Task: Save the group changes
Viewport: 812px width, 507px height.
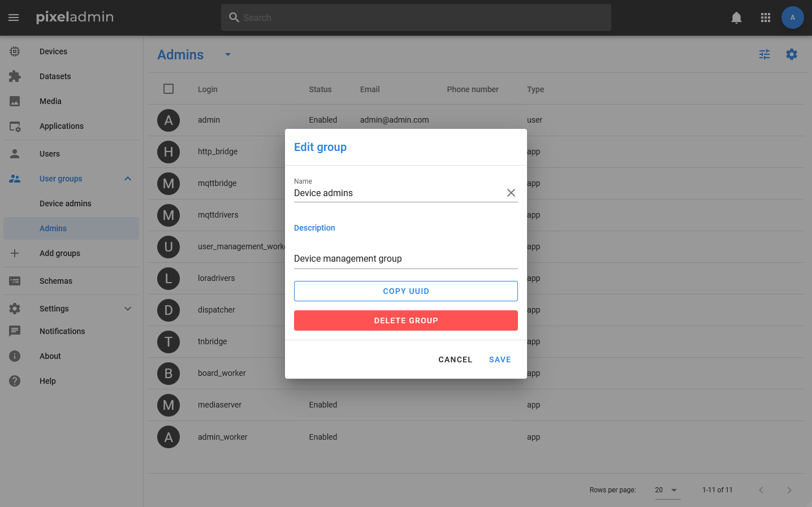Action: [x=499, y=359]
